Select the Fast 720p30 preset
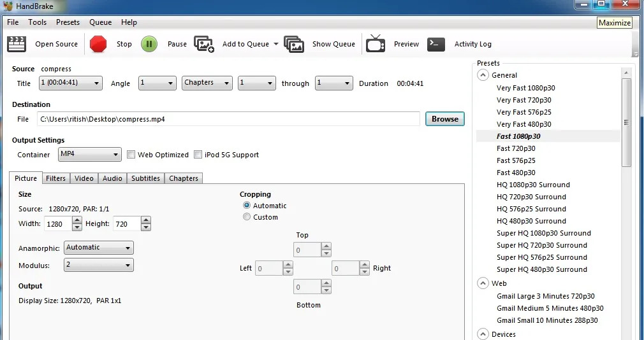This screenshot has width=644, height=340. tap(516, 148)
